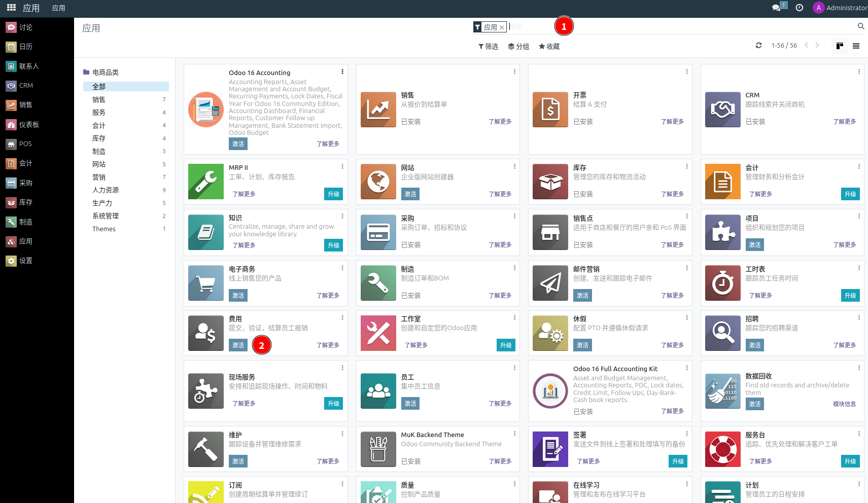
Task: Click the 知识 app thumbnail
Action: pos(206,232)
